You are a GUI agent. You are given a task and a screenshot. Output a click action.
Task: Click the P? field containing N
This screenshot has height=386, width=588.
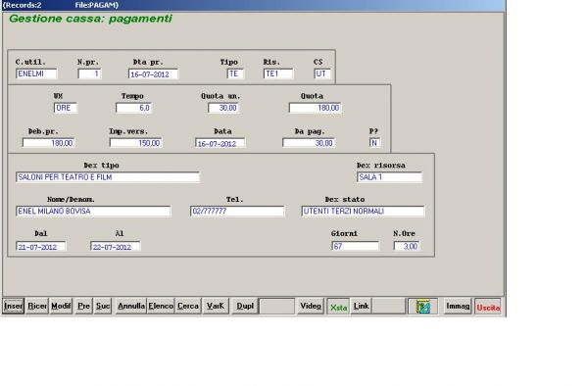(374, 143)
